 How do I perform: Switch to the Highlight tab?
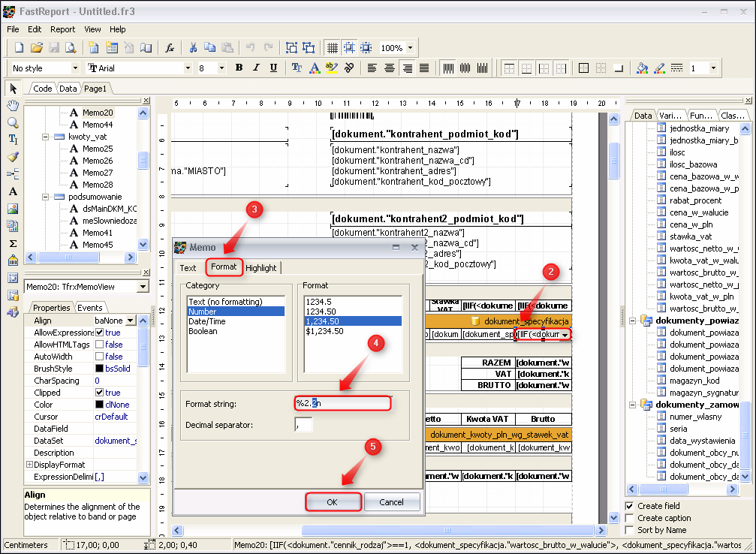pyautogui.click(x=261, y=268)
